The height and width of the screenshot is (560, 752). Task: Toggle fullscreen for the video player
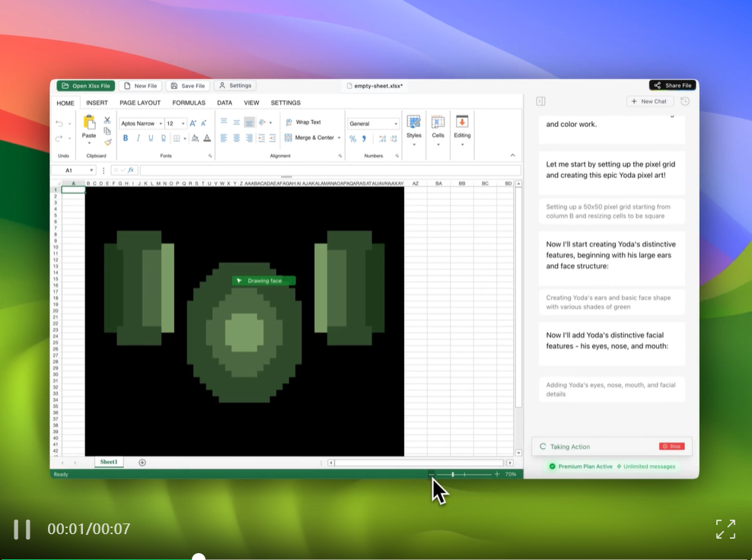click(725, 529)
